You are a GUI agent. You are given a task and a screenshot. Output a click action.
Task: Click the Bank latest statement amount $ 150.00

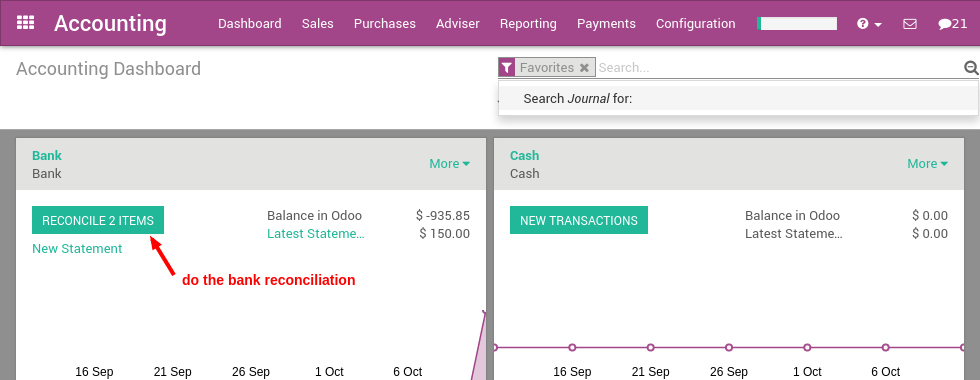[x=444, y=234]
